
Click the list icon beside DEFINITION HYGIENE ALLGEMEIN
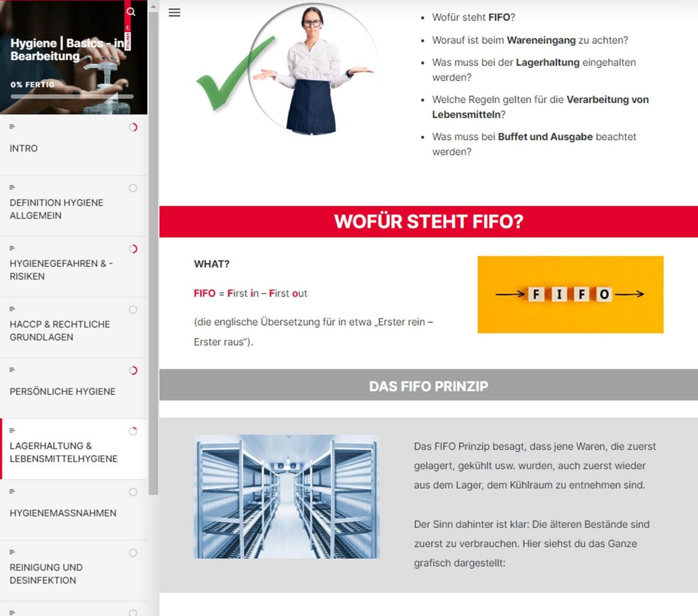coord(12,187)
